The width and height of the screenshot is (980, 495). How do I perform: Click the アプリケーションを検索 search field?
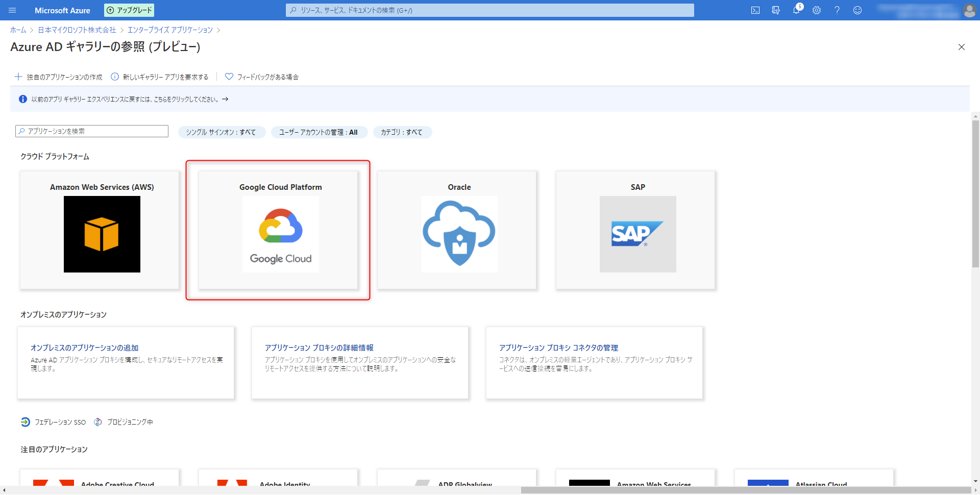pos(92,131)
